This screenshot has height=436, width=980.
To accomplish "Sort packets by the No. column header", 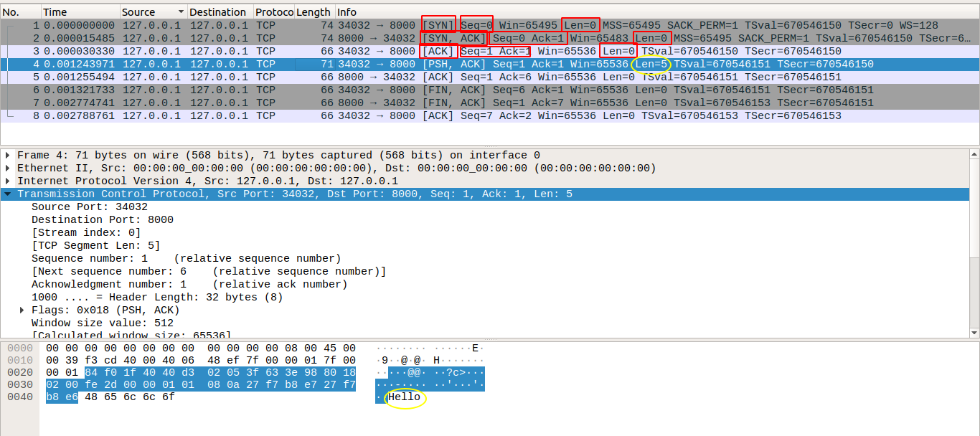I will point(20,12).
